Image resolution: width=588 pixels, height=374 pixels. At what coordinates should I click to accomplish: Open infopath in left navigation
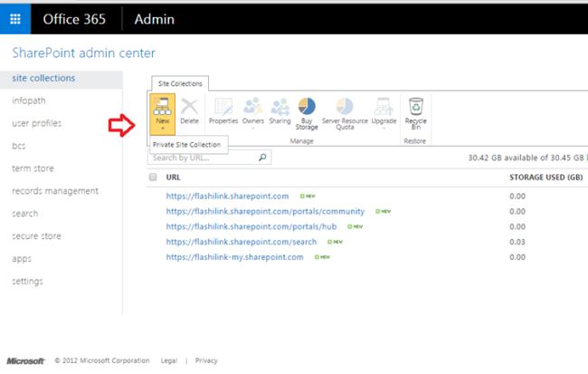tap(29, 101)
